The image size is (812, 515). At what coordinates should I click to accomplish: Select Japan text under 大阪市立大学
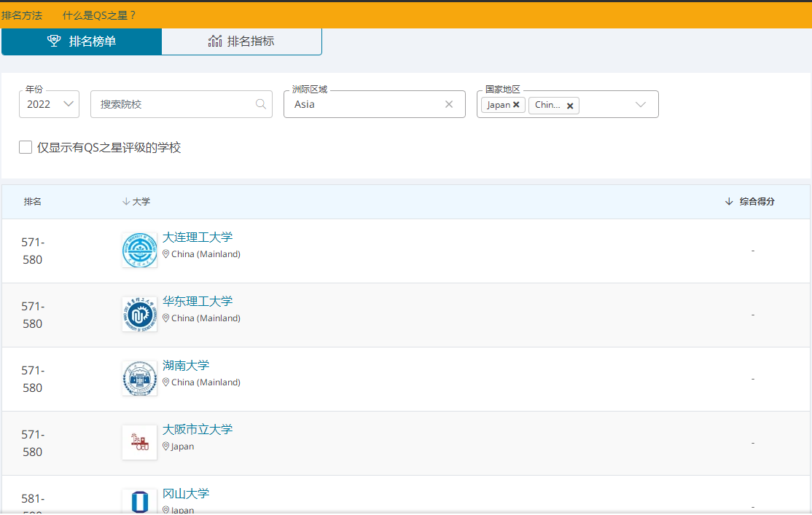tap(182, 447)
